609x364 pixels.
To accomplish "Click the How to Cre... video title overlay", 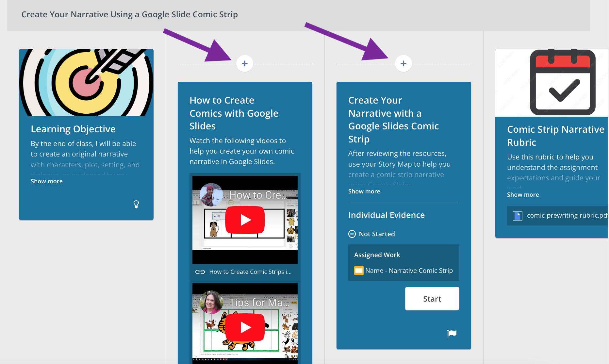I will pyautogui.click(x=258, y=195).
